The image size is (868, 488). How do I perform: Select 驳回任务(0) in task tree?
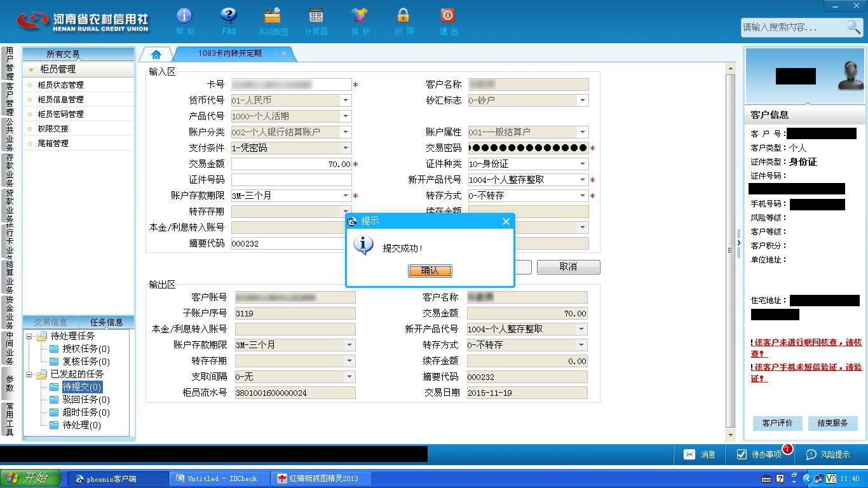coord(86,400)
